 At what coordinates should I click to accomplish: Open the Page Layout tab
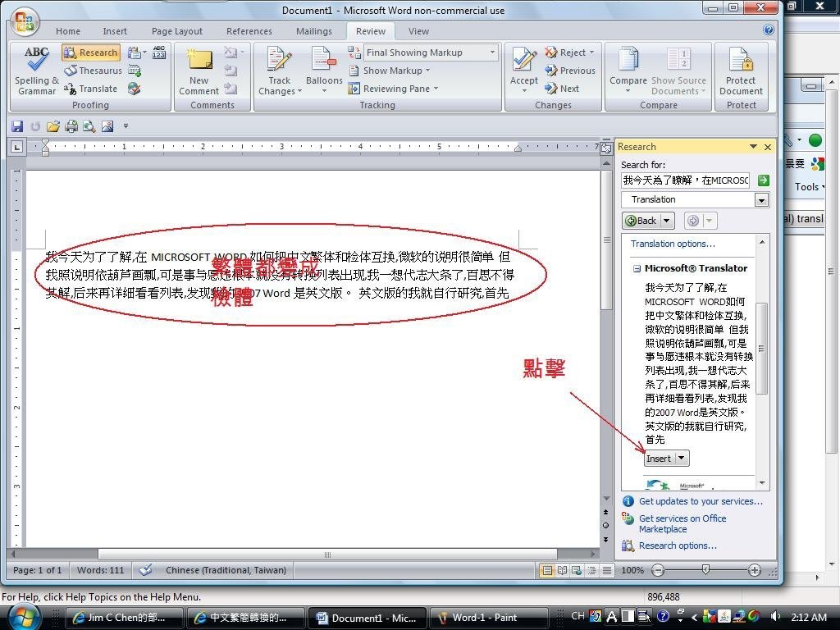tap(177, 31)
